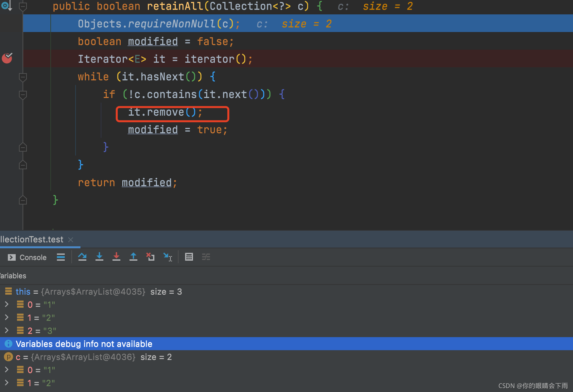
Task: Expand element 0 = "1" under c
Action: [x=7, y=370]
